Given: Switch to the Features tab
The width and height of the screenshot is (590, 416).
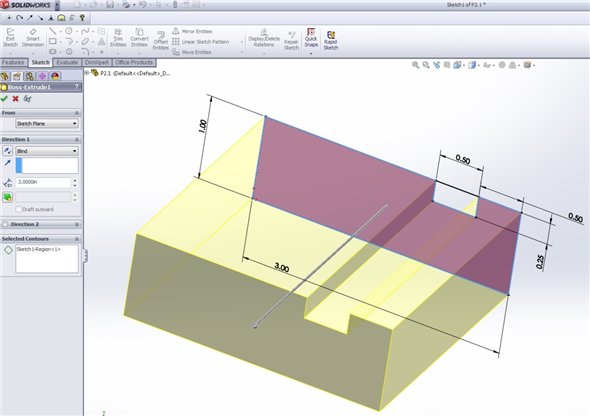Looking at the screenshot, I should [13, 62].
